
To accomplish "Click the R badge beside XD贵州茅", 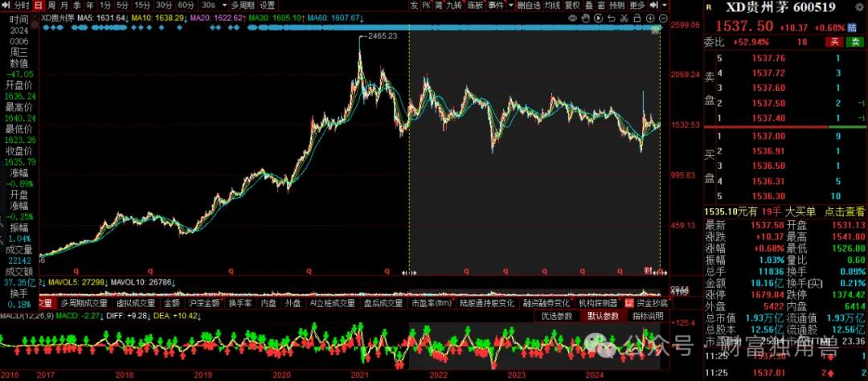I will click(x=709, y=7).
